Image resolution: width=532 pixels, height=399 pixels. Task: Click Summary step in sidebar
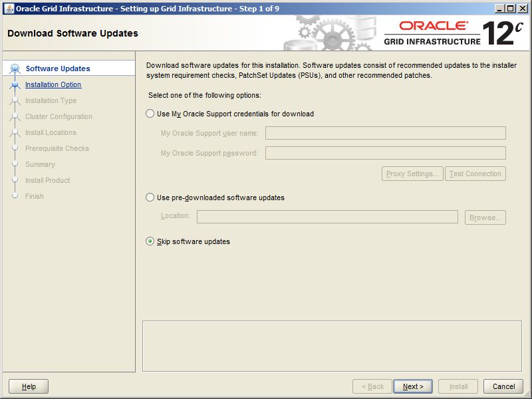pyautogui.click(x=40, y=164)
